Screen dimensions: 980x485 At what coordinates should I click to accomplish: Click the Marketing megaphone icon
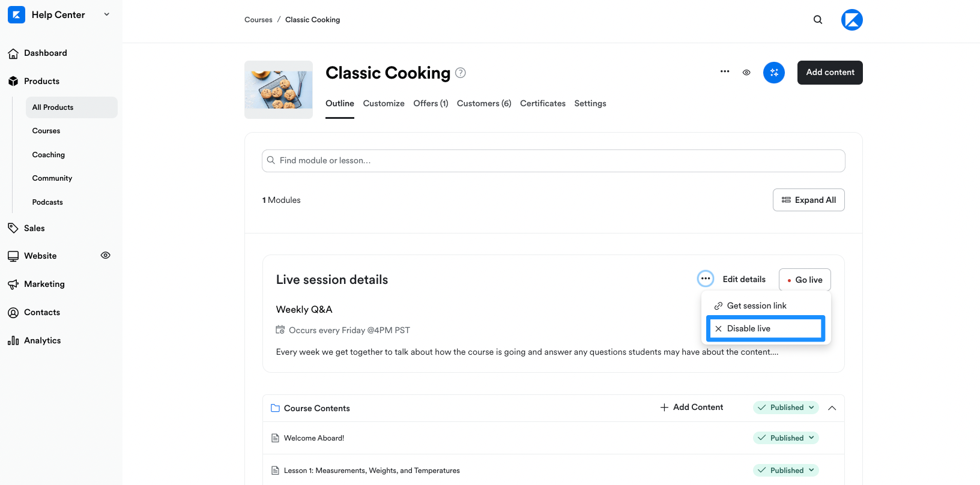pos(13,285)
